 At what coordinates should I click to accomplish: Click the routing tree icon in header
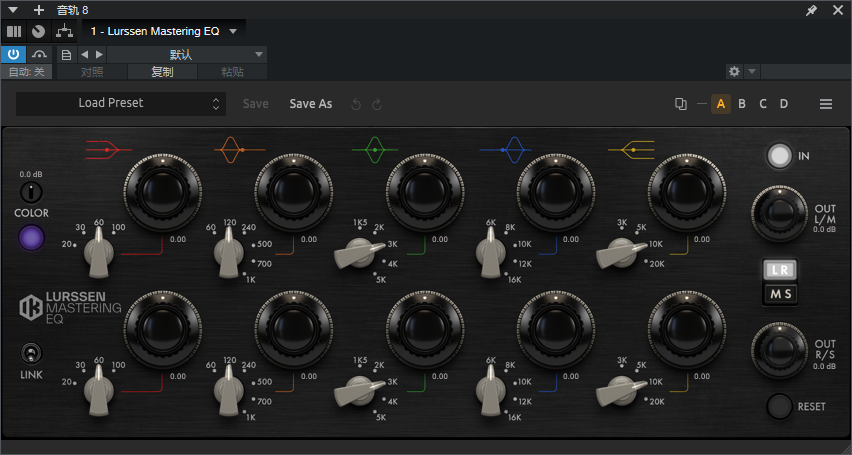click(65, 32)
